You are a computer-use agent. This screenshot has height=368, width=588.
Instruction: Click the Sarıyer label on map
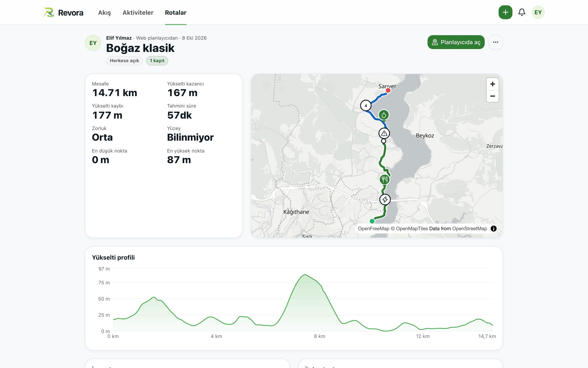tap(387, 86)
